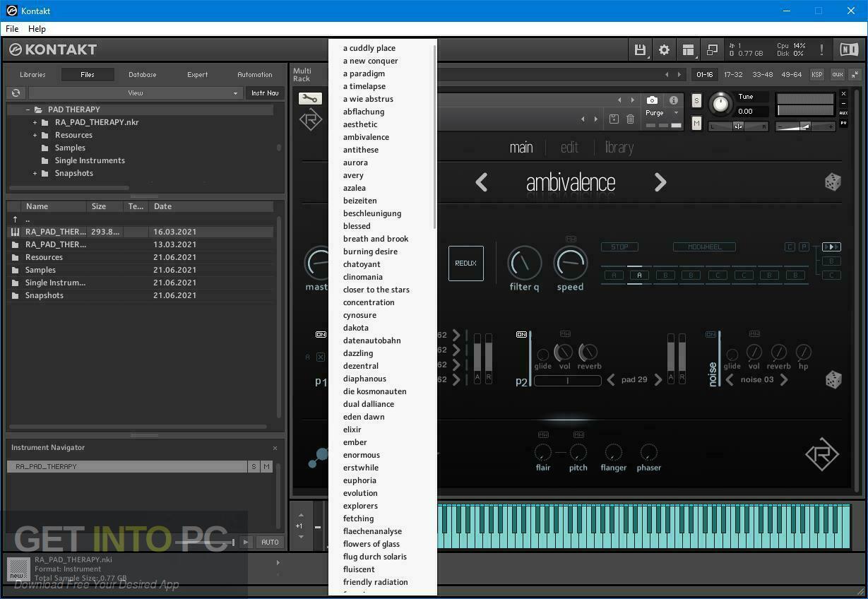The width and height of the screenshot is (868, 599).
Task: Click the instrument Tune knob
Action: 720,104
